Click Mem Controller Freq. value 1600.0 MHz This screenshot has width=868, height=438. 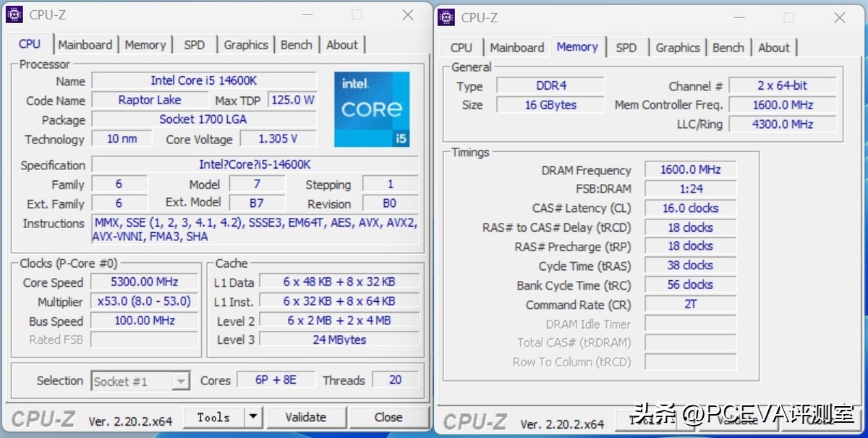click(x=783, y=105)
